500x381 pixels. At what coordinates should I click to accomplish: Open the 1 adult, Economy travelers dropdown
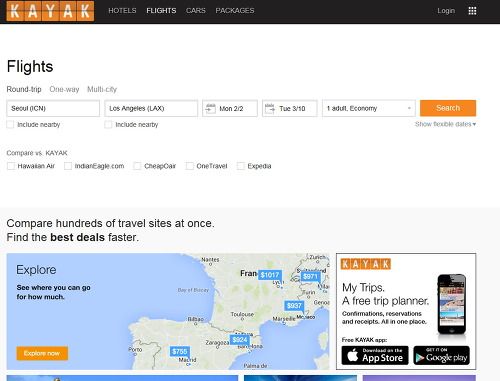point(369,108)
